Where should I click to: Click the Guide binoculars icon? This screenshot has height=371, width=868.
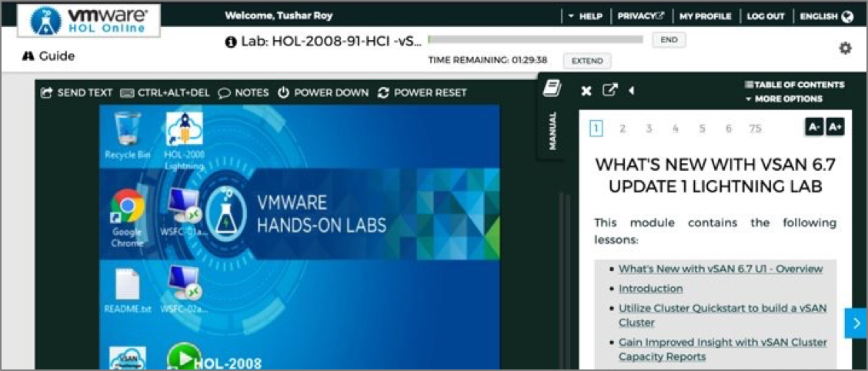[x=27, y=56]
